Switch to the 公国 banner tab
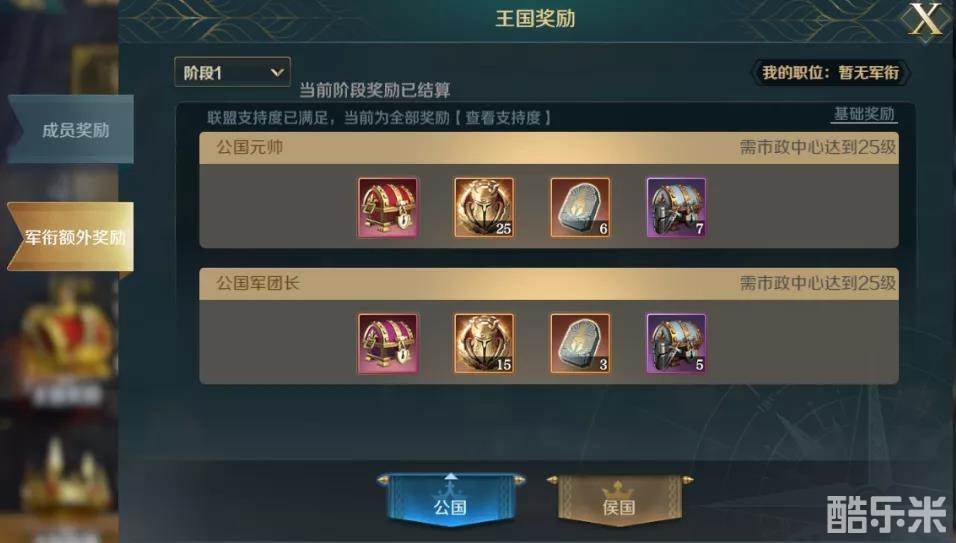The height and width of the screenshot is (543, 956). pyautogui.click(x=450, y=501)
